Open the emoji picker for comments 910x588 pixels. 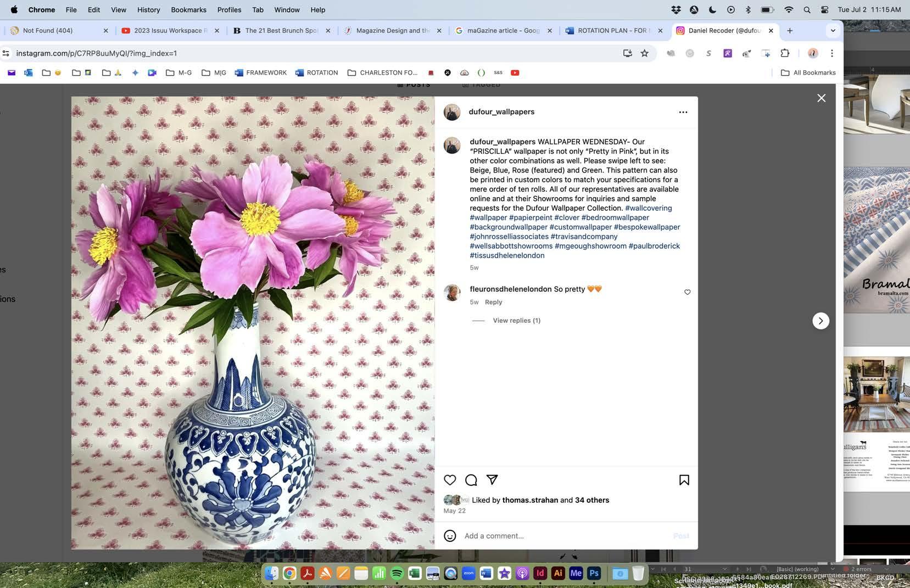450,536
